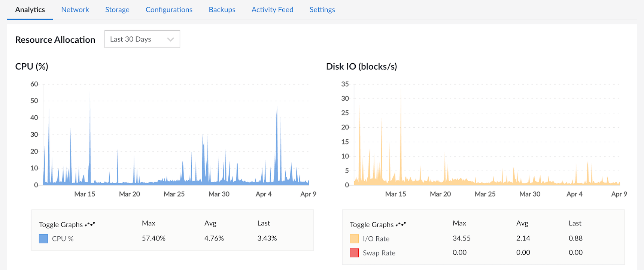Screen dimensions: 644x270
Task: Click the I/O Rate Avg value 2.14
Action: pyautogui.click(x=523, y=238)
